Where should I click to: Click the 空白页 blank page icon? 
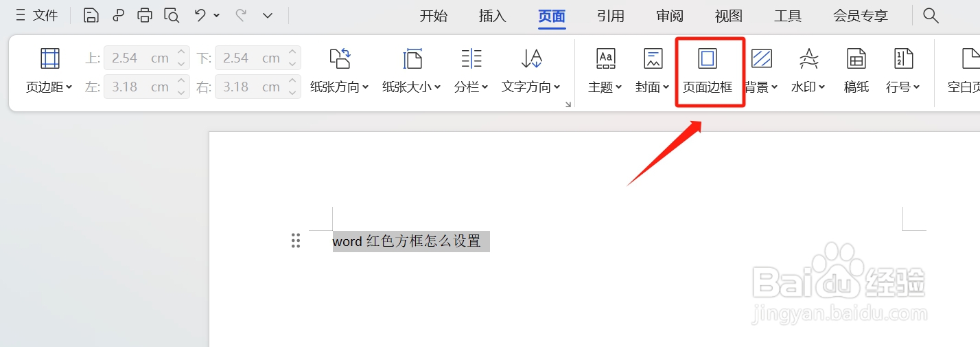coord(970,59)
